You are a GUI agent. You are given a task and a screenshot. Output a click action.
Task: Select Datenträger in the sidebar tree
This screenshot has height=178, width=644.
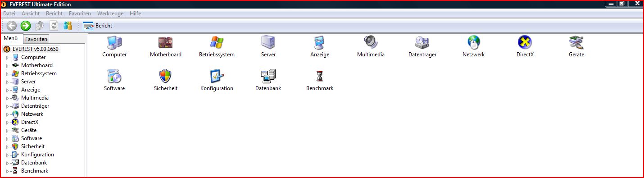click(35, 106)
